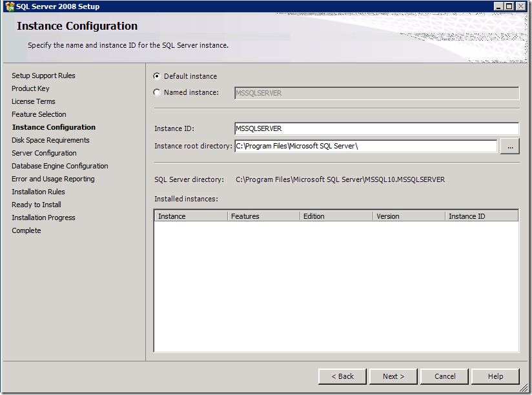532x395 pixels.
Task: Click the Version column header
Action: click(x=409, y=216)
